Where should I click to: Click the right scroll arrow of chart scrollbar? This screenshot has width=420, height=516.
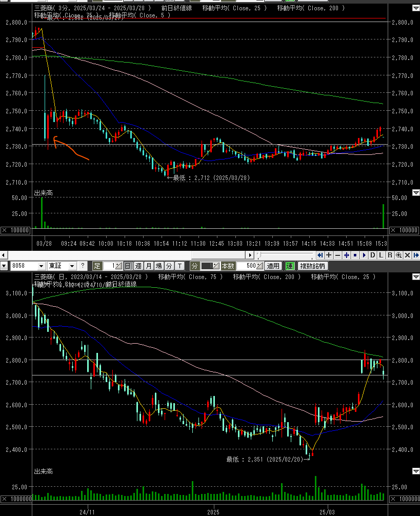250,255
